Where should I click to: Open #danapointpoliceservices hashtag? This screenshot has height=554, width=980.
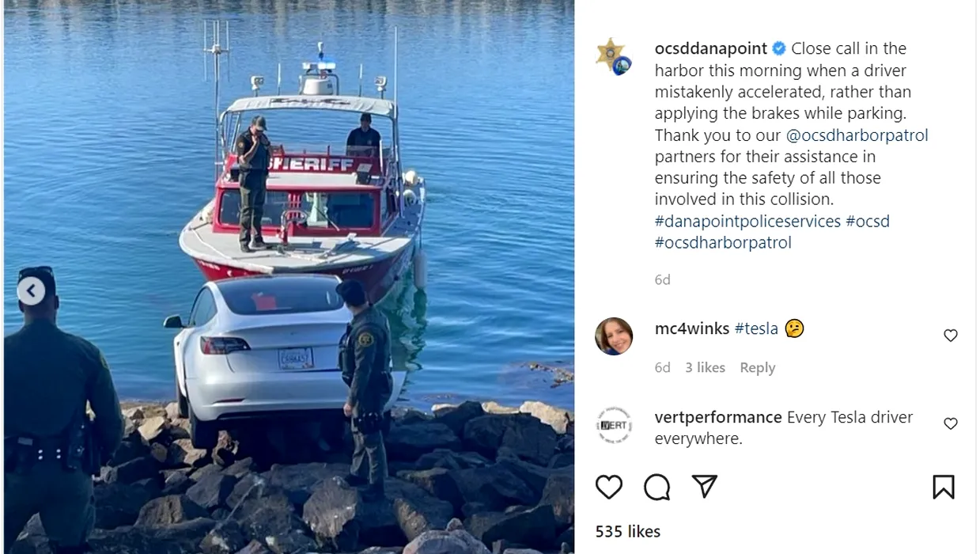(747, 222)
